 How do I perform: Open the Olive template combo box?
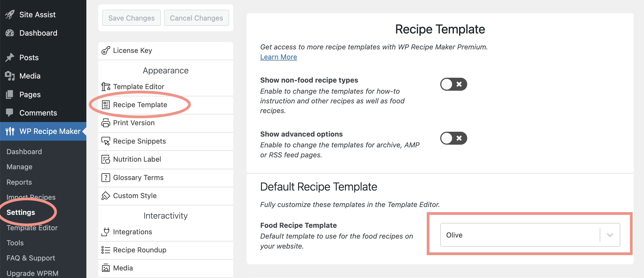tap(530, 235)
